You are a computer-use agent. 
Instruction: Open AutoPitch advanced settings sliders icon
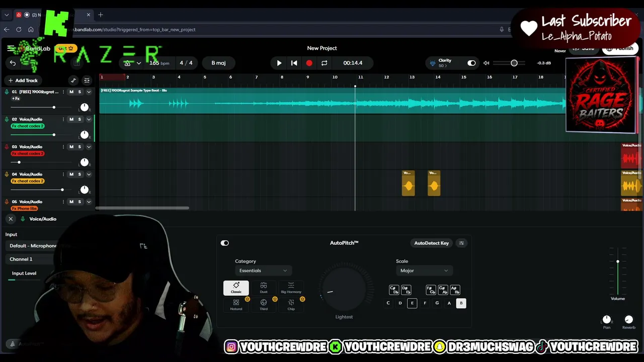(x=461, y=243)
